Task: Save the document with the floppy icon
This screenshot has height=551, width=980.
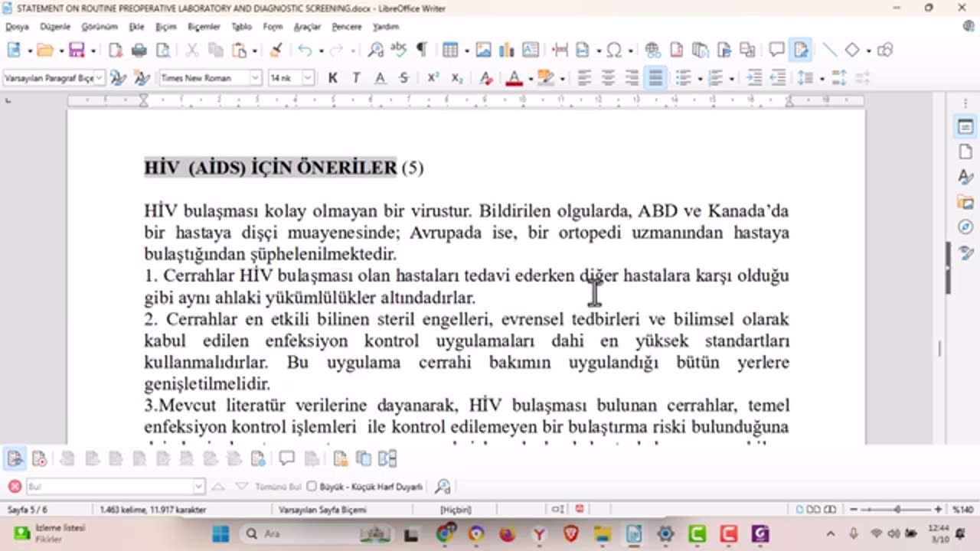Action: 77,51
